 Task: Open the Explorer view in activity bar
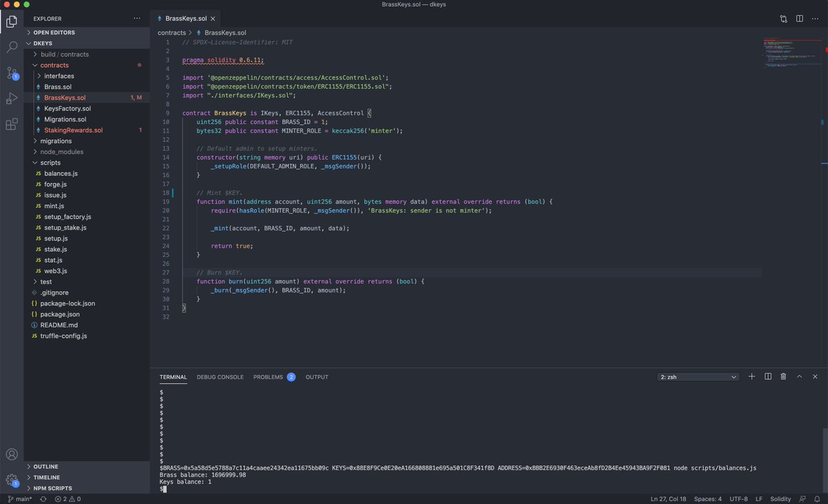pos(12,21)
